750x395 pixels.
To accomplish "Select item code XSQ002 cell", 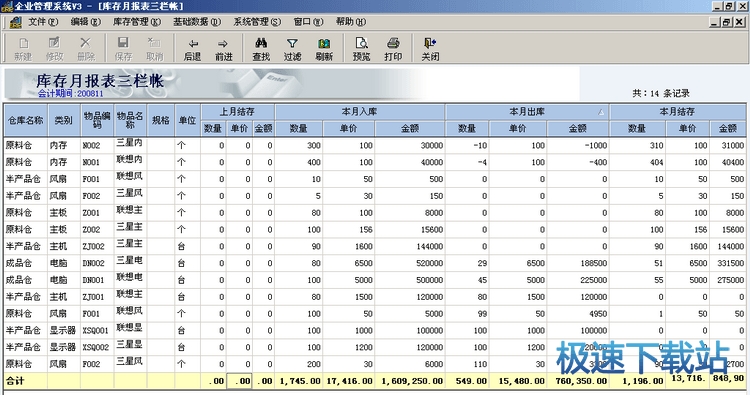I will (x=97, y=347).
